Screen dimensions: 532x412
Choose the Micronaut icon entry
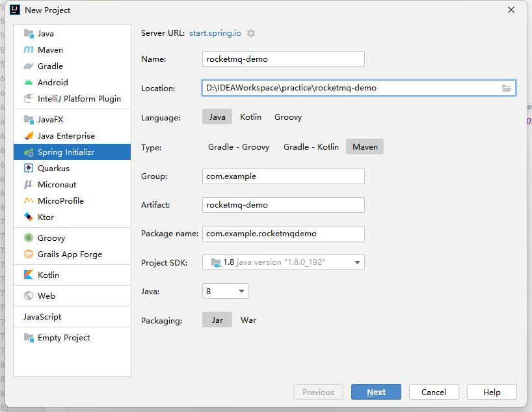point(29,185)
